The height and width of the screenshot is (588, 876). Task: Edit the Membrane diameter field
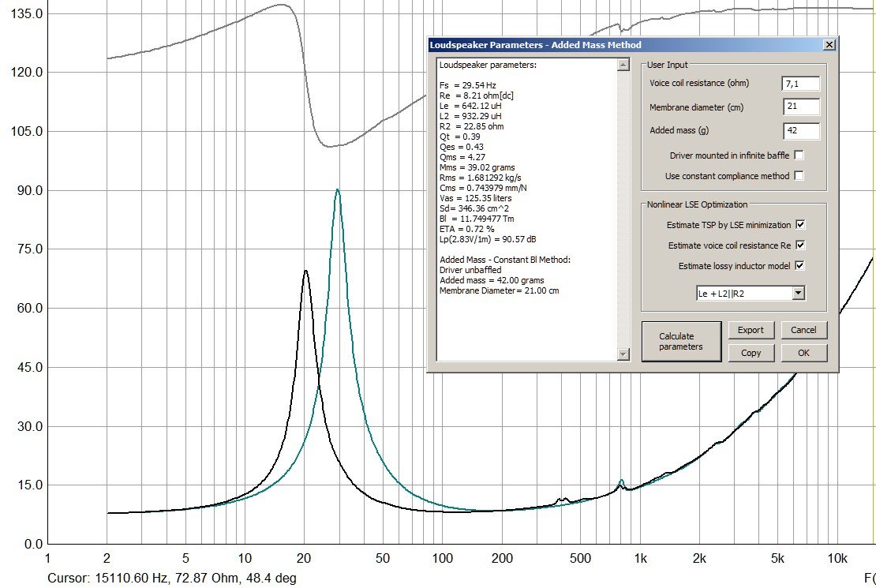(800, 107)
